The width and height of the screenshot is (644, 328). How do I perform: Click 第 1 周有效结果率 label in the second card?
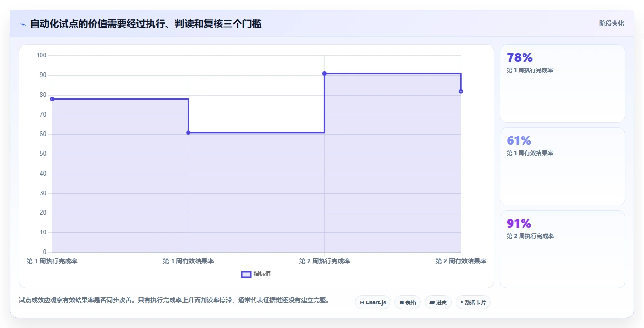pos(530,153)
